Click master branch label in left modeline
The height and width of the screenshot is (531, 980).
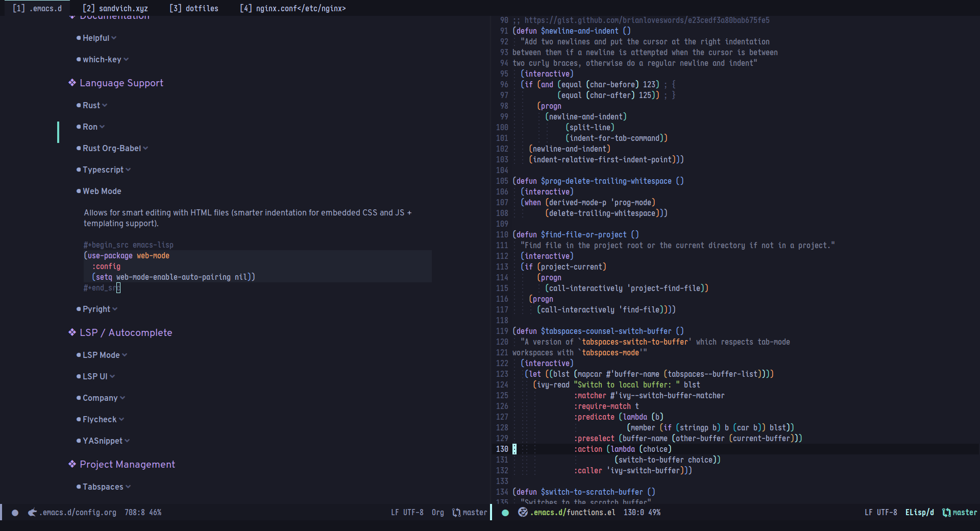click(x=475, y=513)
